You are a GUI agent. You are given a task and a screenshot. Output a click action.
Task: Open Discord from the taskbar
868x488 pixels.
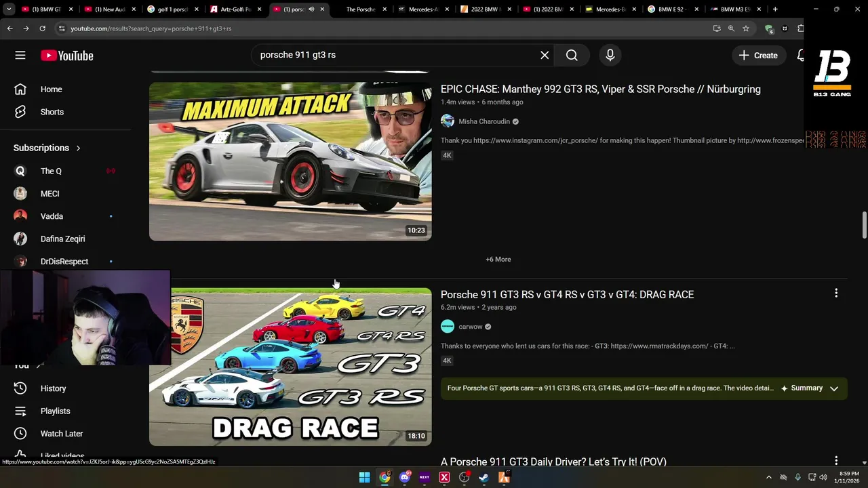click(405, 477)
